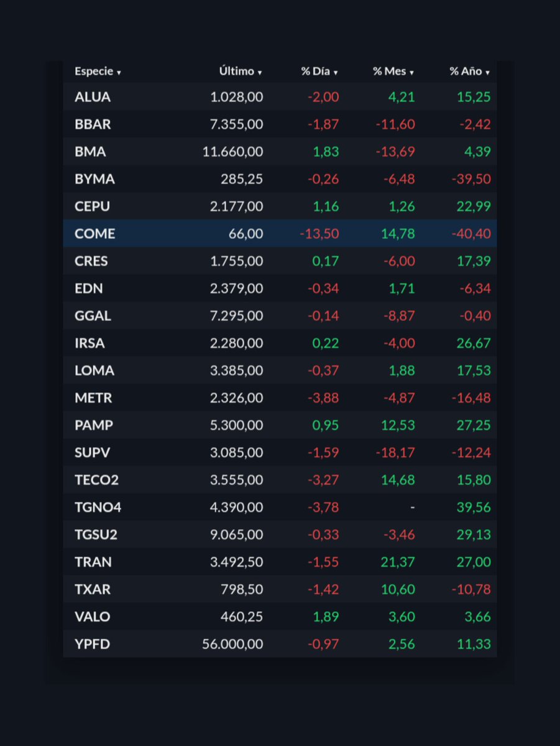Open the METR ticker
The width and height of the screenshot is (560, 746).
[x=93, y=398]
